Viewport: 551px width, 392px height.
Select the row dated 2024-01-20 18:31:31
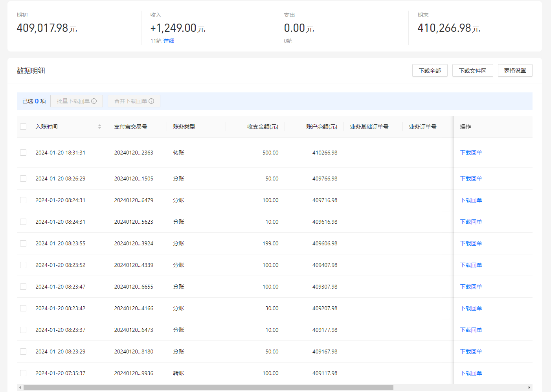(x=23, y=153)
